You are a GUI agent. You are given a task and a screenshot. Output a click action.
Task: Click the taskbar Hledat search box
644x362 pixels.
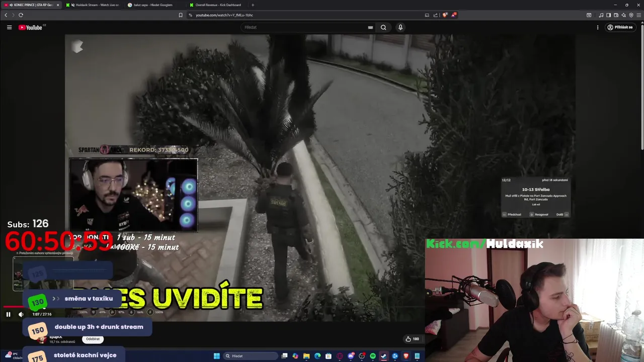(251, 356)
